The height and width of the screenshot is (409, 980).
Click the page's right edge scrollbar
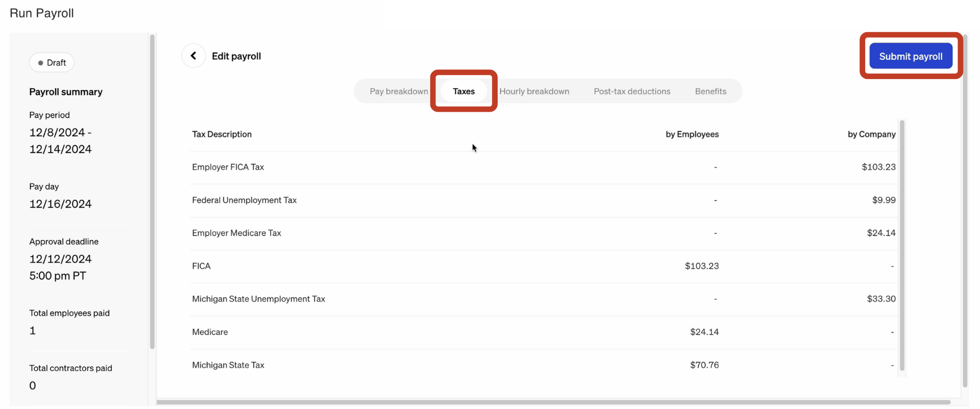[965, 210]
